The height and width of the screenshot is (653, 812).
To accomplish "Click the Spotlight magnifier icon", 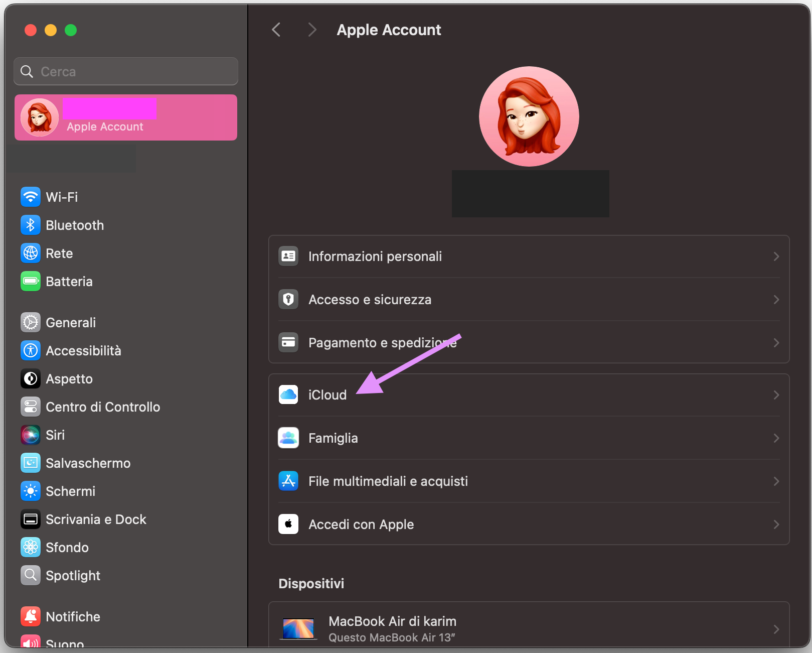I will point(31,575).
